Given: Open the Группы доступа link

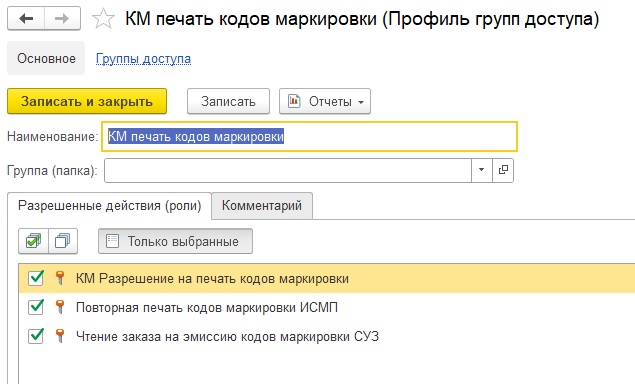Looking at the screenshot, I should tap(143, 59).
